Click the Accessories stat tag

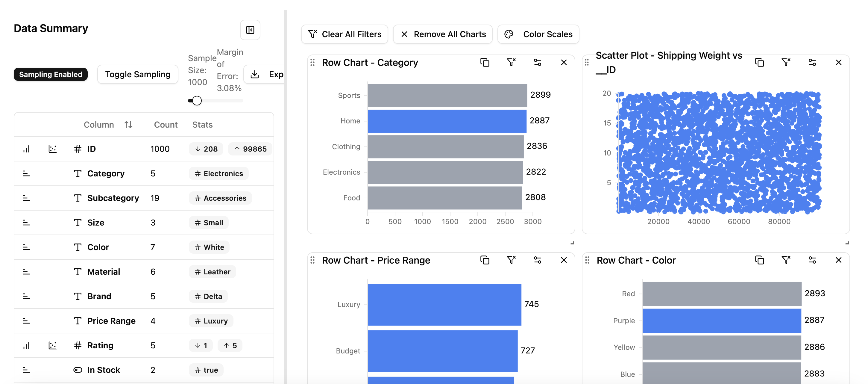click(x=220, y=198)
